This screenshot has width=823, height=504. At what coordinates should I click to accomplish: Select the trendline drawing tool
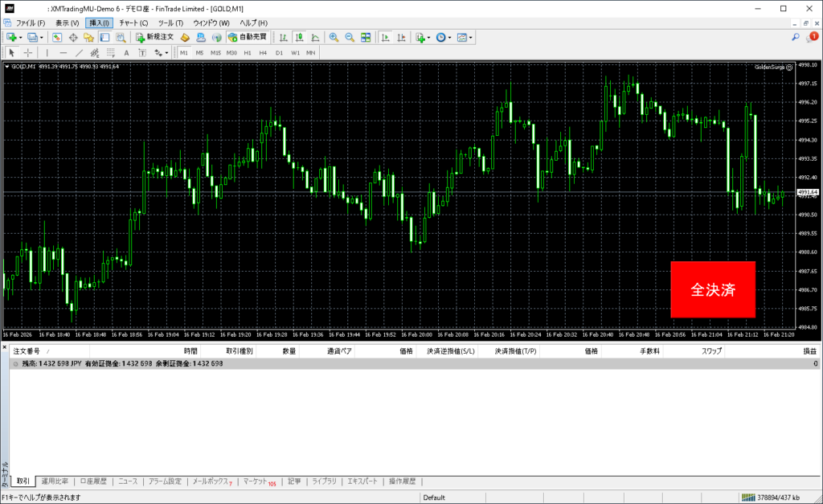79,52
